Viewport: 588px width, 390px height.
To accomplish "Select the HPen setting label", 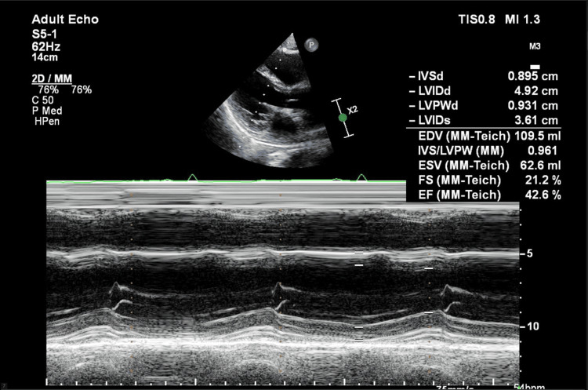I will coord(47,122).
